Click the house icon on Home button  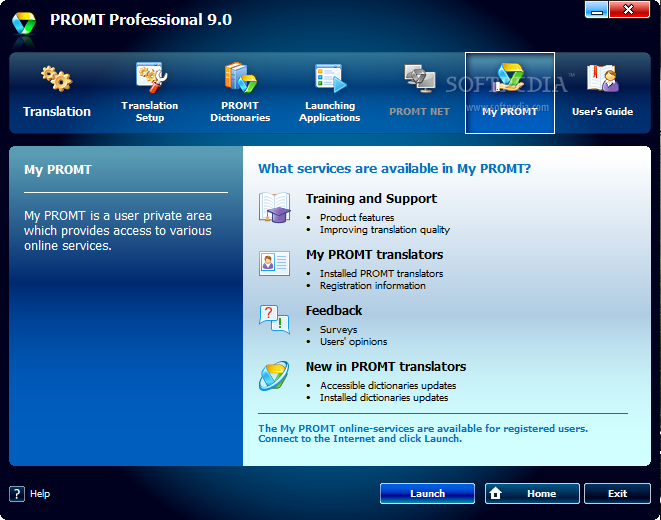tap(496, 493)
